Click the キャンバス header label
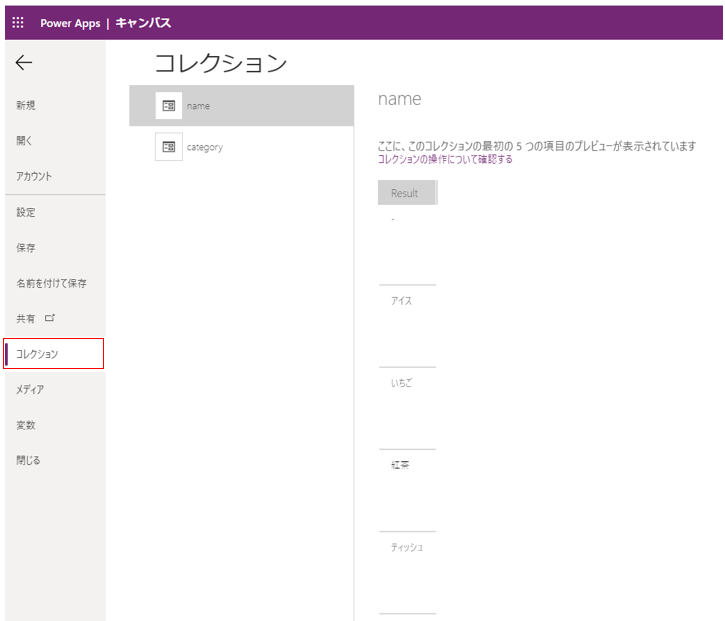Image resolution: width=725 pixels, height=621 pixels. [143, 23]
